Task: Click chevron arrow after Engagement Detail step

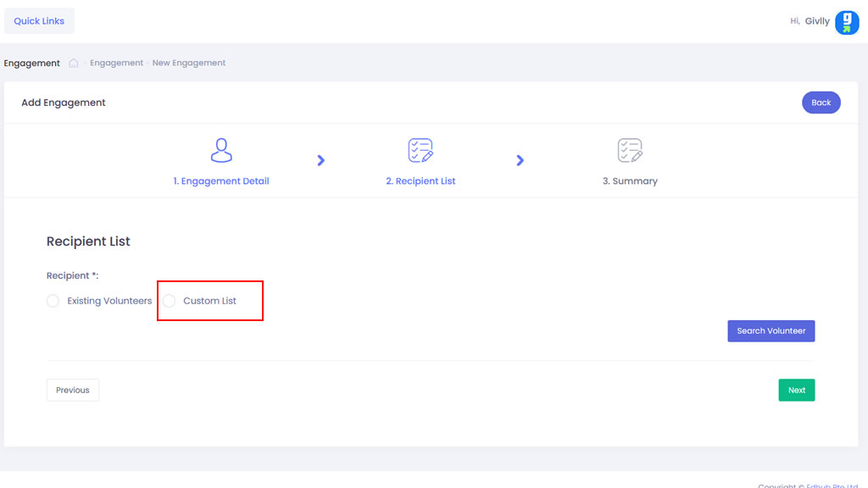Action: [x=321, y=160]
